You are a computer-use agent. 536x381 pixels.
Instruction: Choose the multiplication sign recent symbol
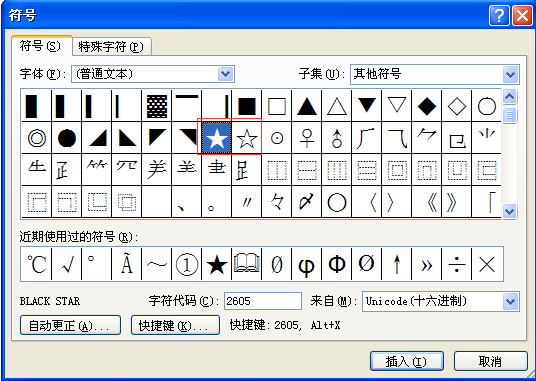(487, 264)
